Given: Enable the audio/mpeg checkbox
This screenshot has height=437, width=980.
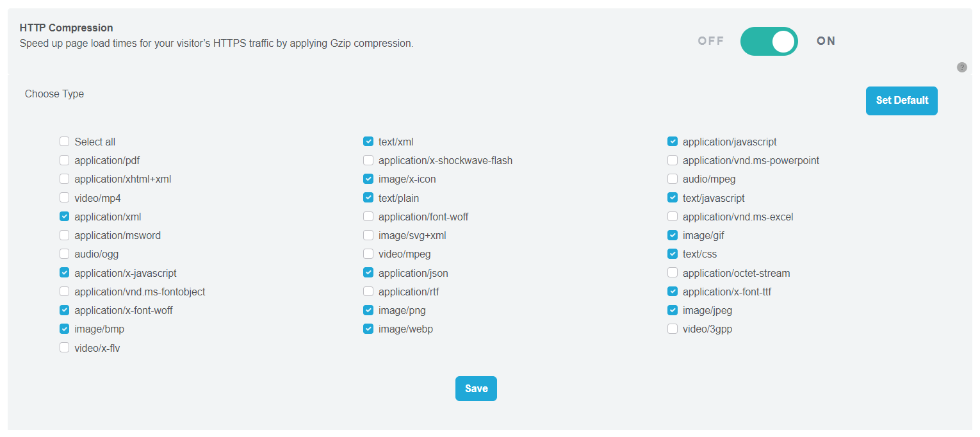Looking at the screenshot, I should pos(673,179).
